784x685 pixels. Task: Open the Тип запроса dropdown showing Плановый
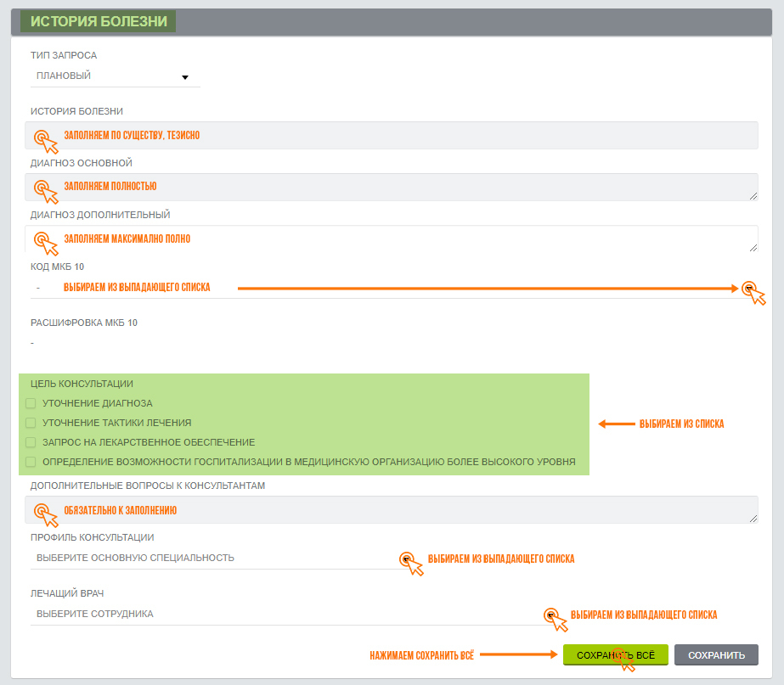coord(115,76)
